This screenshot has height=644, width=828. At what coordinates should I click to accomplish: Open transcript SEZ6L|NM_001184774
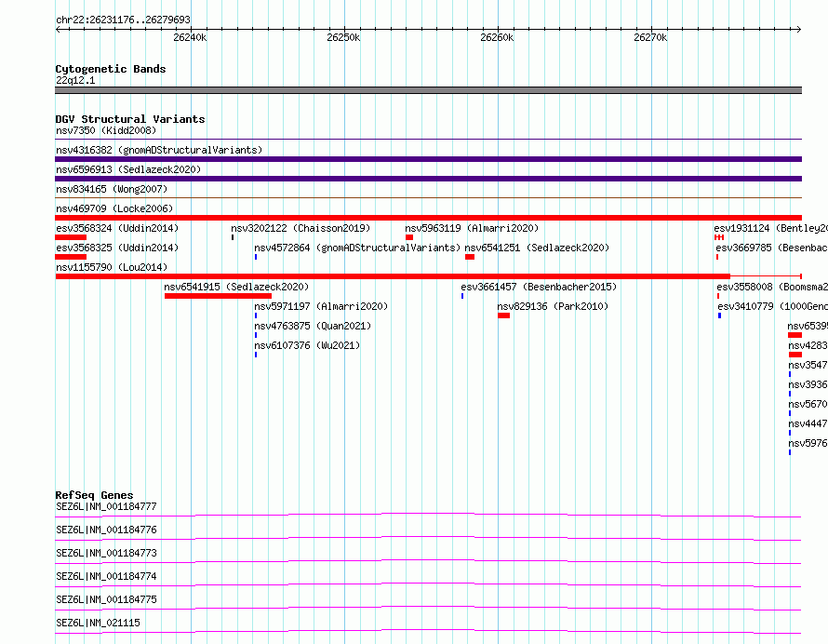[106, 576]
